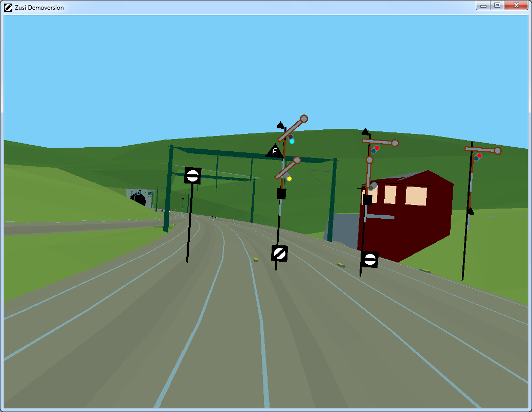
Task: Click the black triangle on far right mast
Action: tap(470, 211)
